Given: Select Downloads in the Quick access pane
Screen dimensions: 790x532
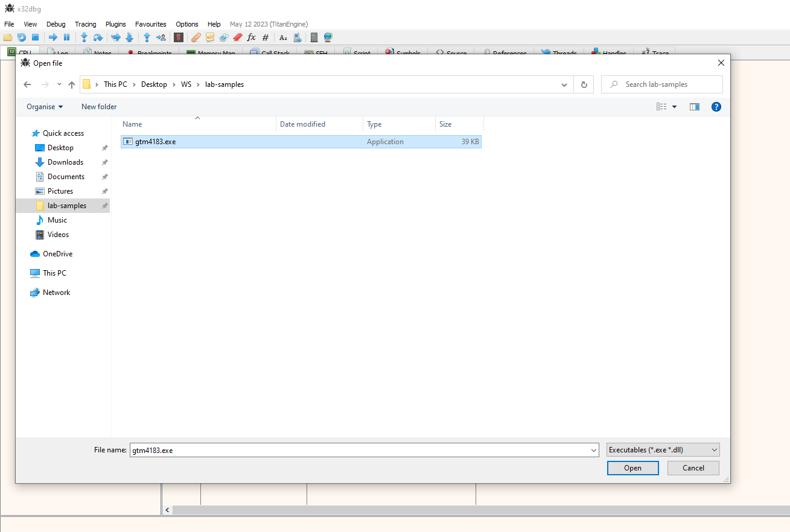Looking at the screenshot, I should pos(65,162).
